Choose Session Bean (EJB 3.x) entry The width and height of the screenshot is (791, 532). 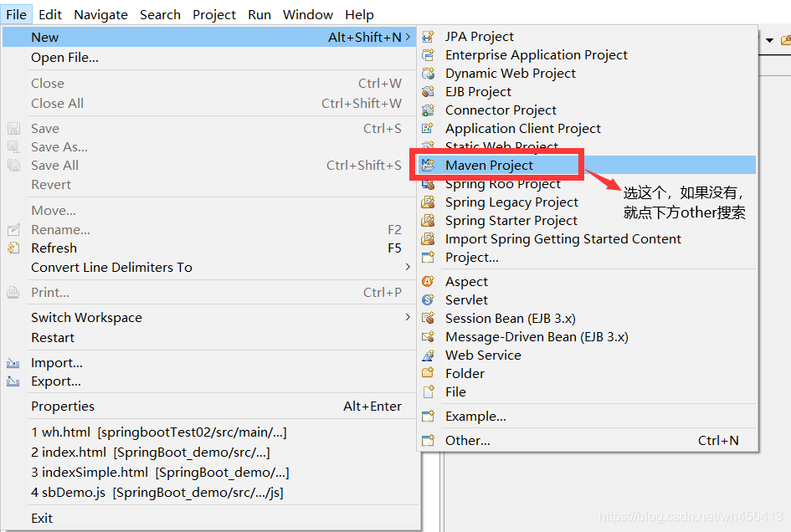pyautogui.click(x=588, y=318)
